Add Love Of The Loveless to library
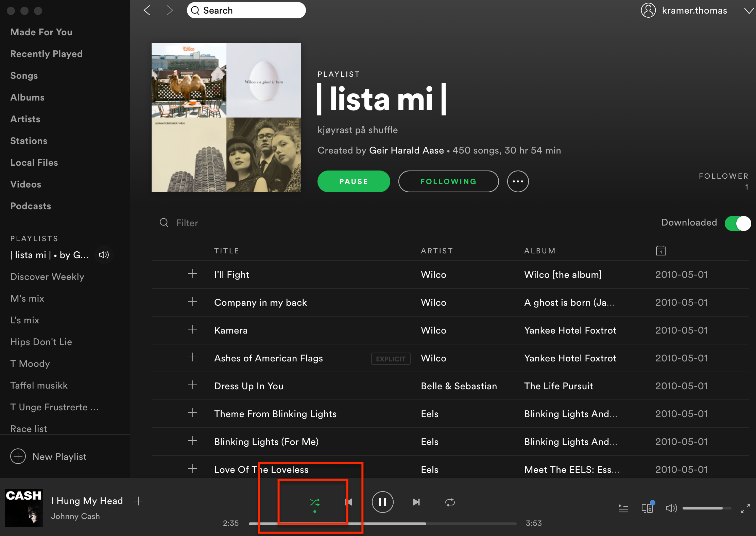The height and width of the screenshot is (536, 756). [x=193, y=469]
